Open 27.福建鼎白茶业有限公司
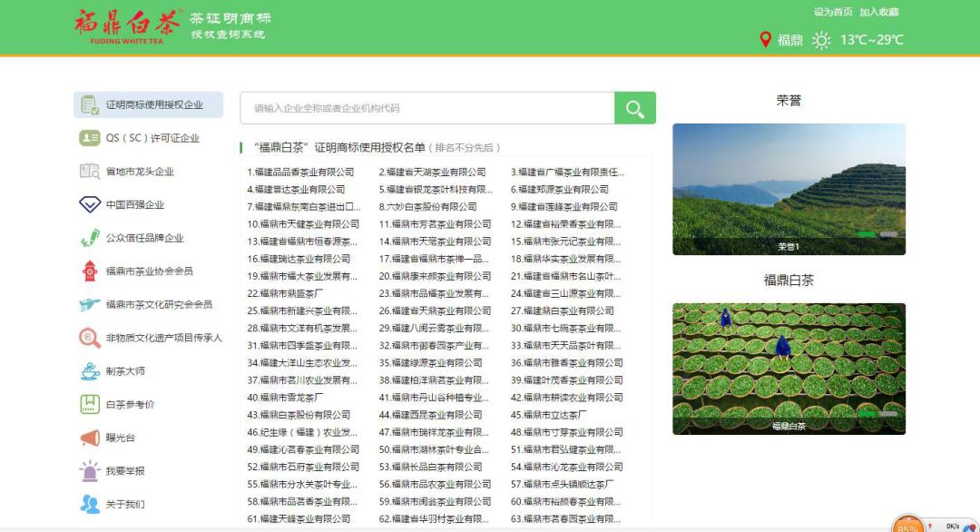 [x=563, y=310]
